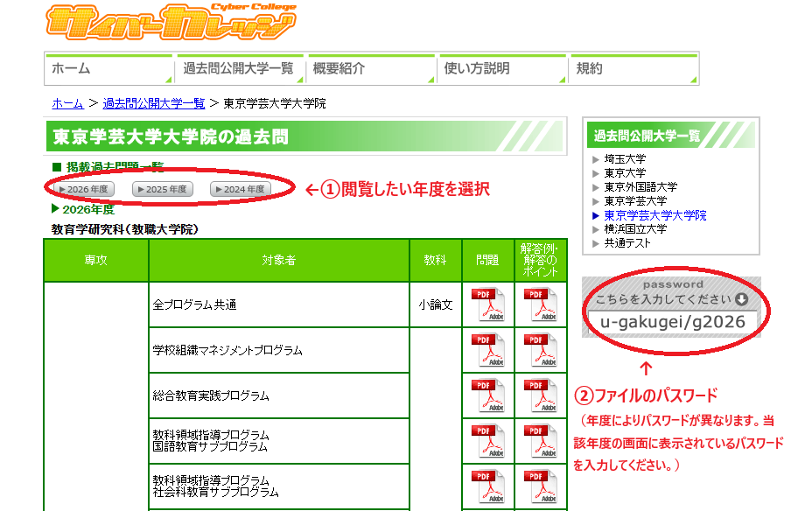The image size is (812, 511).
Task: Open answer PDF for 国語教育サブプログラム
Action: pos(540,441)
